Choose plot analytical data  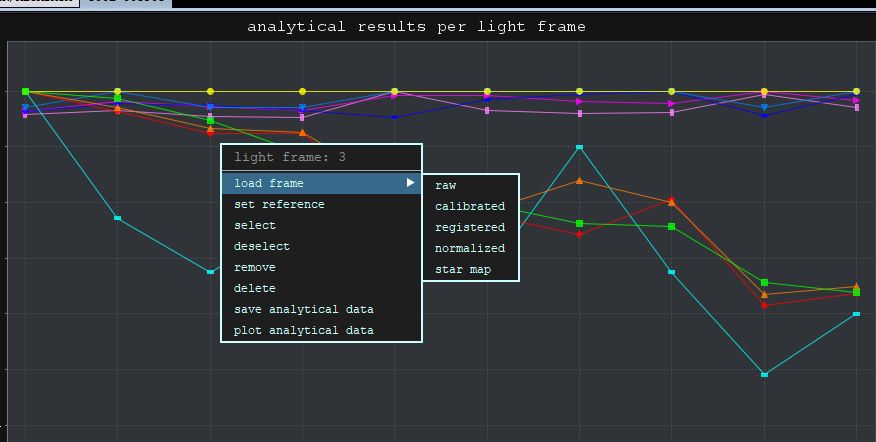click(321, 330)
